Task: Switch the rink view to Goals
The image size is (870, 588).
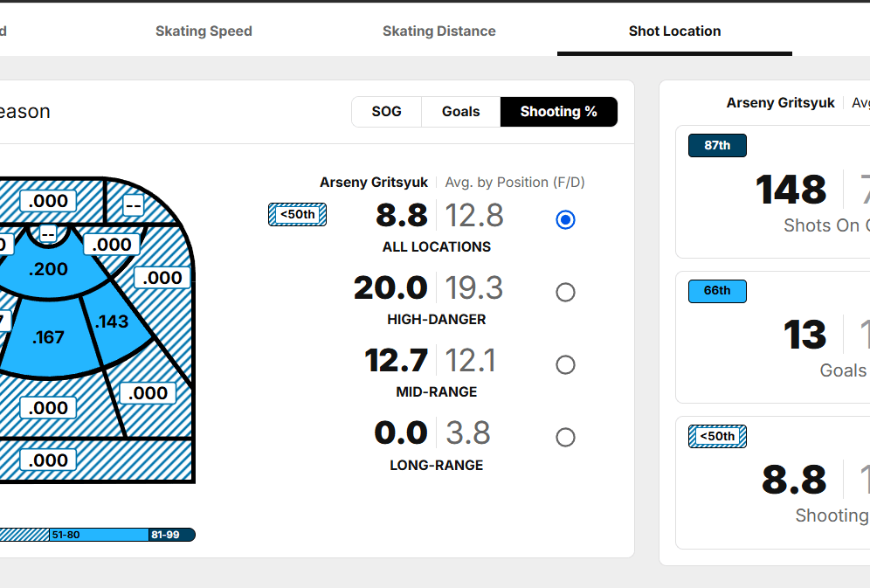Action: (x=460, y=112)
